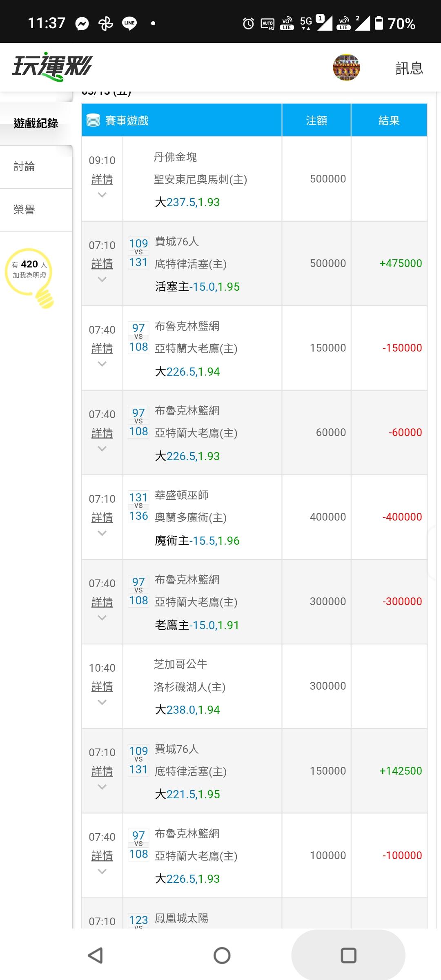
Task: Tap the LINE notification icon in status bar
Action: [129, 23]
